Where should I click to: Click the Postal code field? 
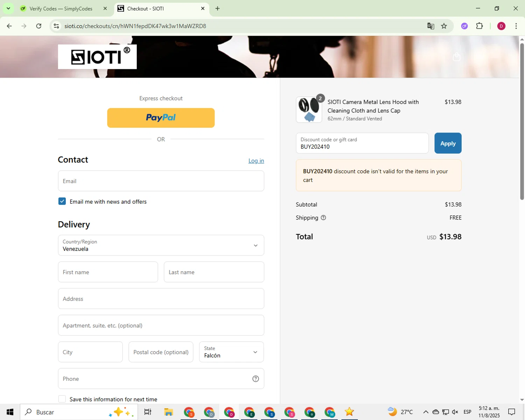[161, 352]
